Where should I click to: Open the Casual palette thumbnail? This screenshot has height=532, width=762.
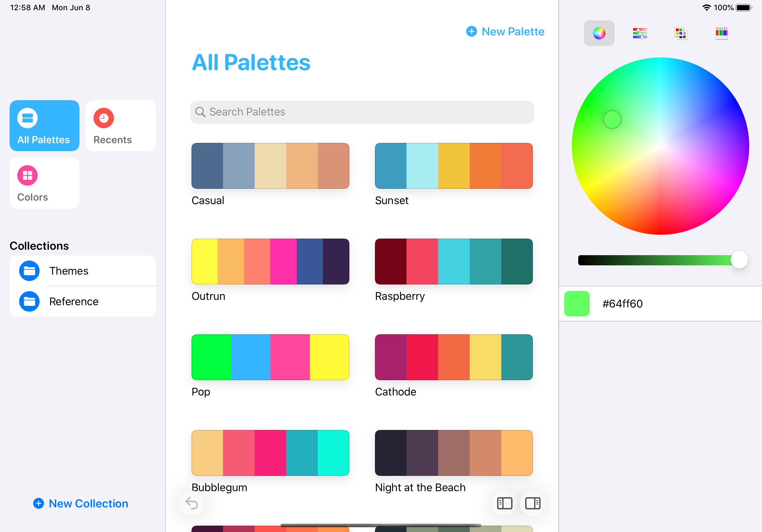coord(270,166)
